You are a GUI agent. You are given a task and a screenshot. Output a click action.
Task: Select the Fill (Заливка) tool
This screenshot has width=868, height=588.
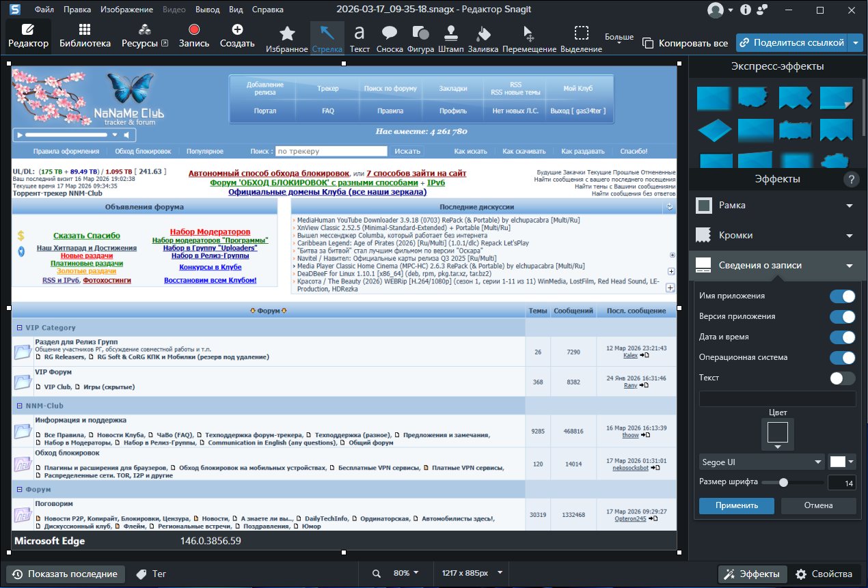click(483, 38)
